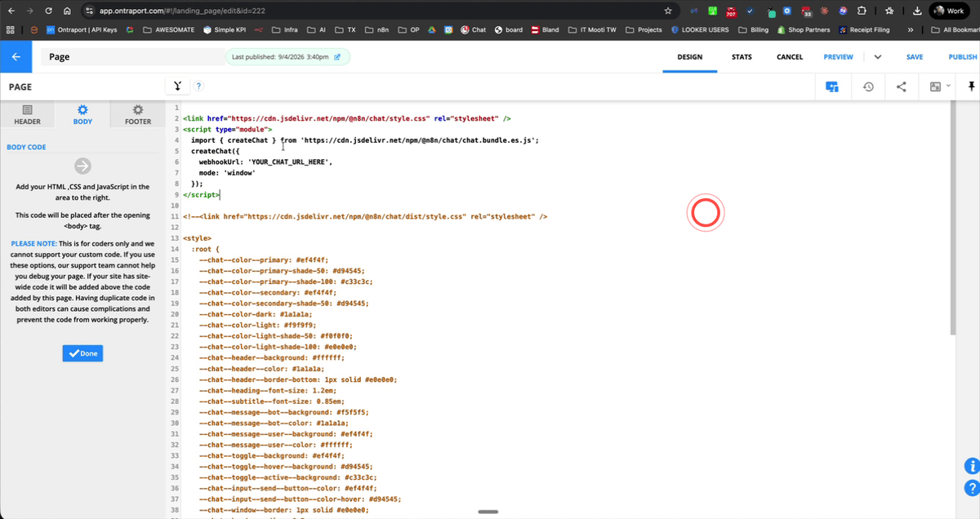
Task: Click the blue Done button
Action: tap(82, 353)
